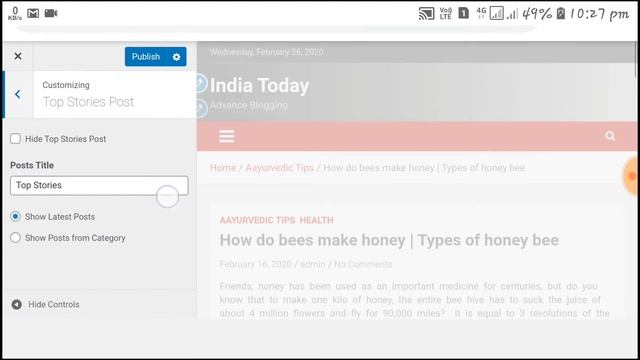This screenshot has width=640, height=360.
Task: Collapse panel with Hide Controls arrow icon
Action: click(x=17, y=304)
